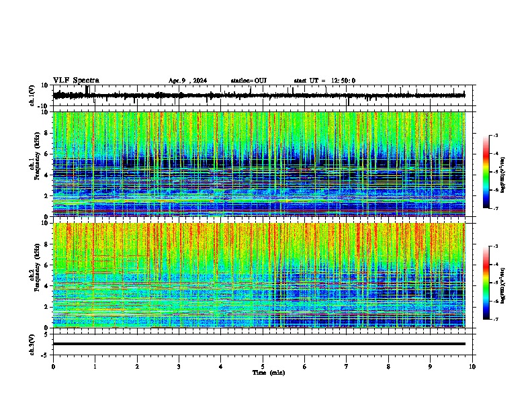
Task: Click the ch.1 spectrogram panel
Action: (259, 164)
